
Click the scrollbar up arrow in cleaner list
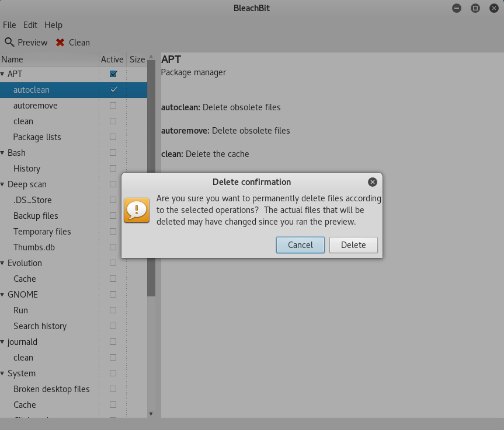coord(151,57)
